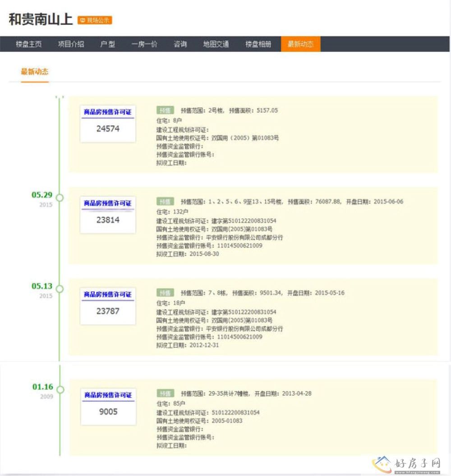
Task: Click the 最新动态 section heading
Action: (35, 72)
